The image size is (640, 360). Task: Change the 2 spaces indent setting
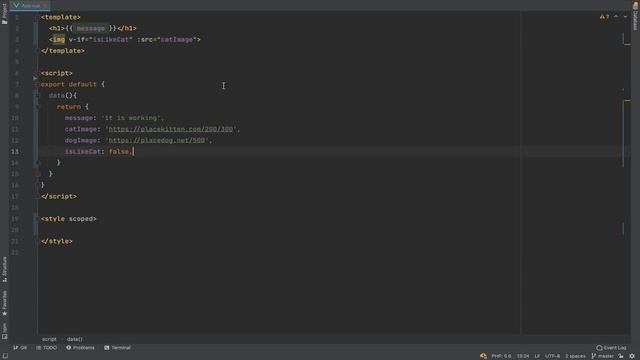pos(575,356)
